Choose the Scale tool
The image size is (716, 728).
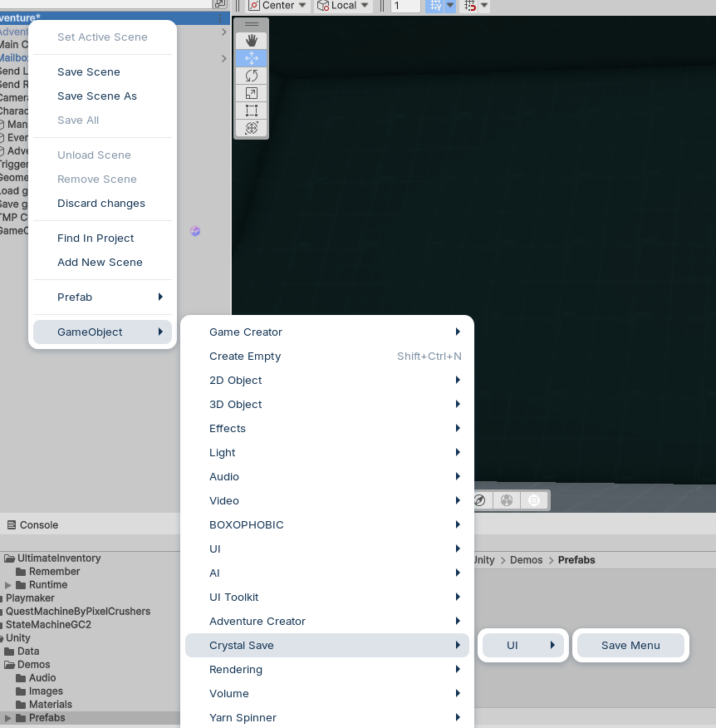click(x=252, y=93)
